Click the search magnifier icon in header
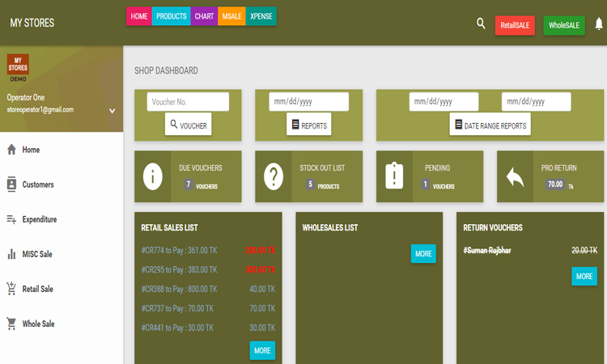 tap(481, 24)
